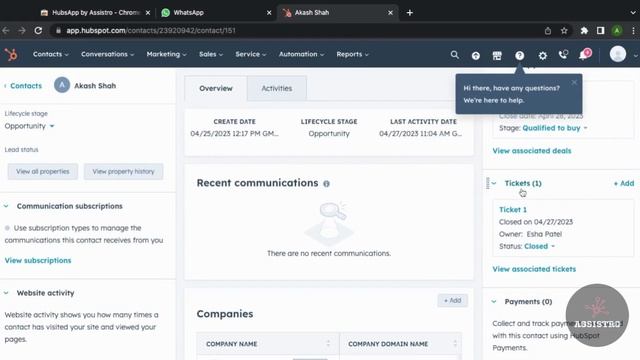Open the Contacts navigation menu
This screenshot has height=360, width=640.
point(51,54)
